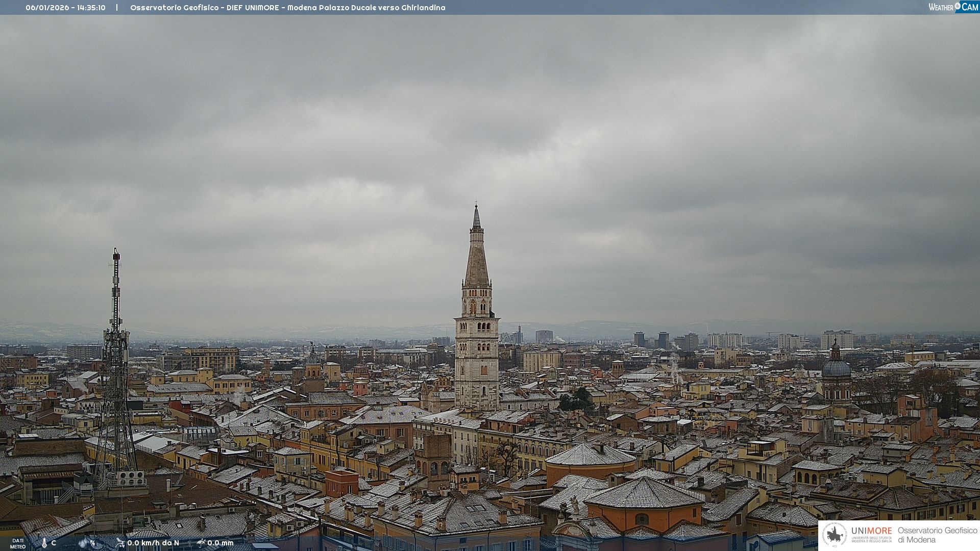The width and height of the screenshot is (980, 551).
Task: Click the 06/01/2026 14:35:10 timestamp
Action: click(65, 8)
